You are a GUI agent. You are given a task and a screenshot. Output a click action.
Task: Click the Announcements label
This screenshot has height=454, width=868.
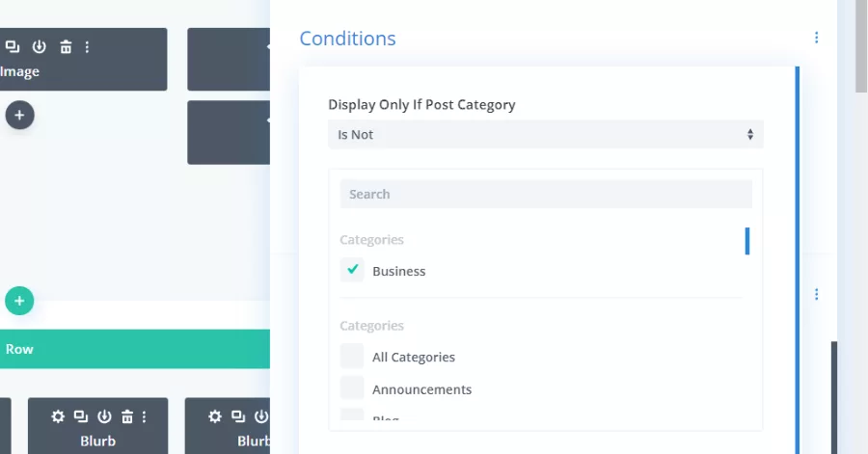[x=421, y=389]
